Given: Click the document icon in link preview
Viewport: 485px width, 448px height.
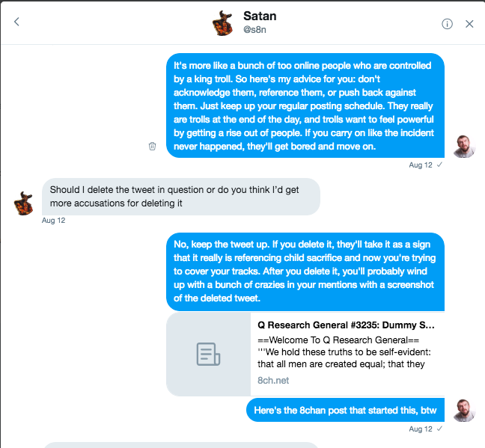Looking at the screenshot, I should click(x=208, y=354).
